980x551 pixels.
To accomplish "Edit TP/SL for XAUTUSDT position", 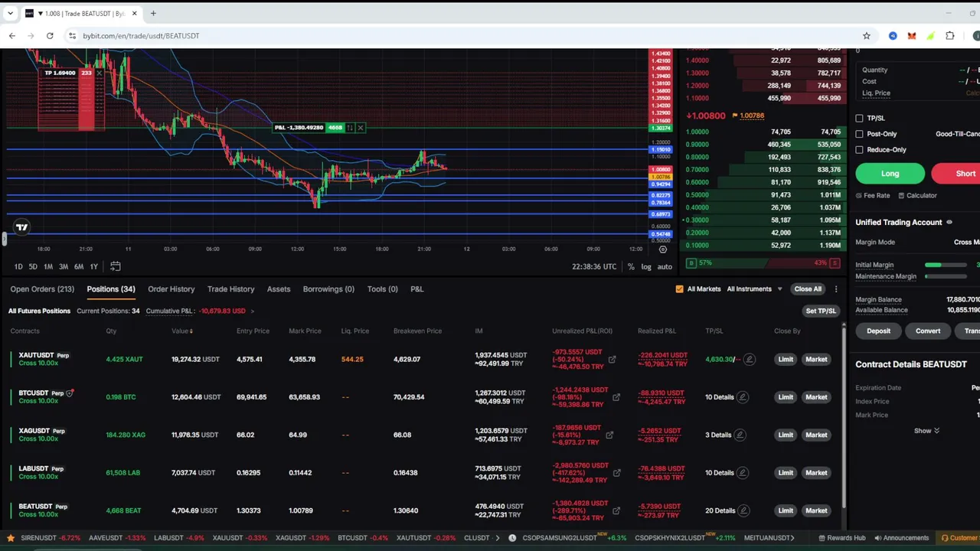I will 749,359.
